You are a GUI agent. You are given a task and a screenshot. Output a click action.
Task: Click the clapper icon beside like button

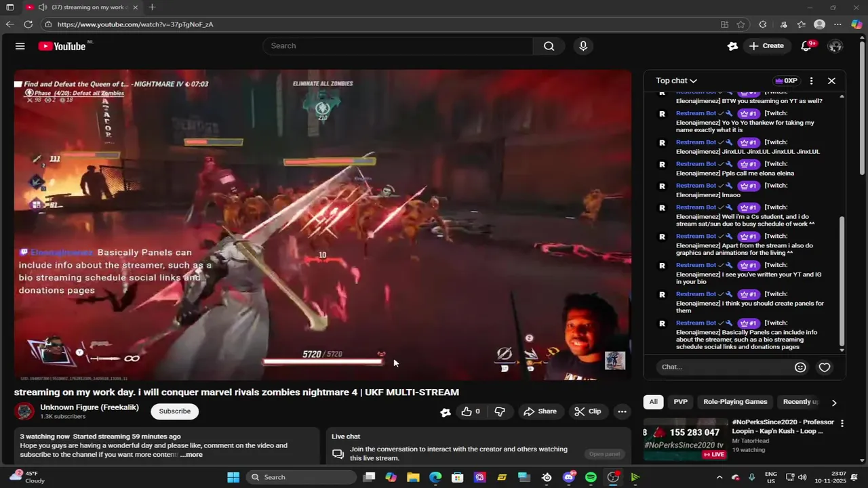pos(446,411)
